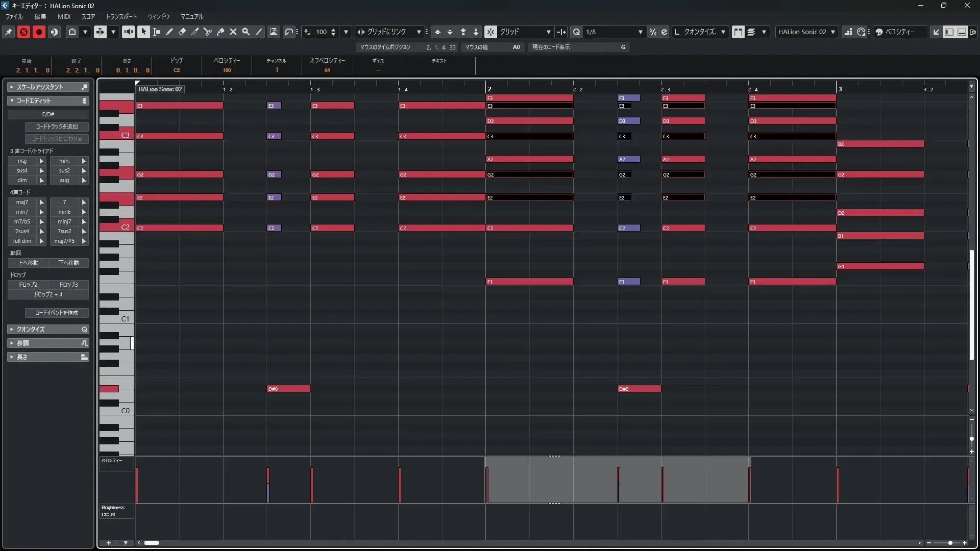Select the Zoom magnifier tool

click(x=246, y=32)
